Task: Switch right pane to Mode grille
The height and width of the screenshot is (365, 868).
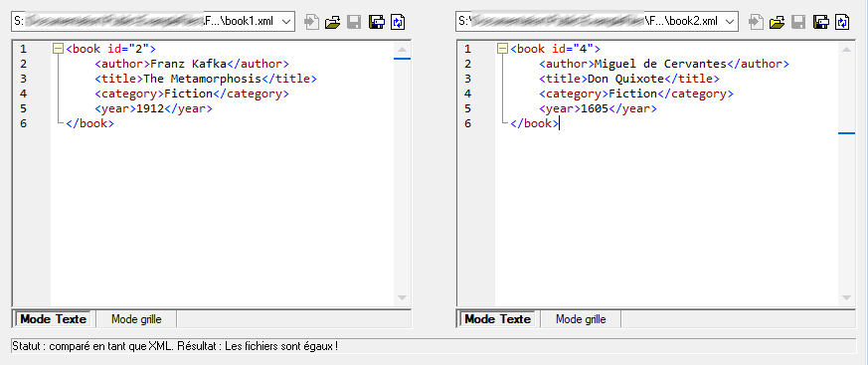Action: [581, 319]
